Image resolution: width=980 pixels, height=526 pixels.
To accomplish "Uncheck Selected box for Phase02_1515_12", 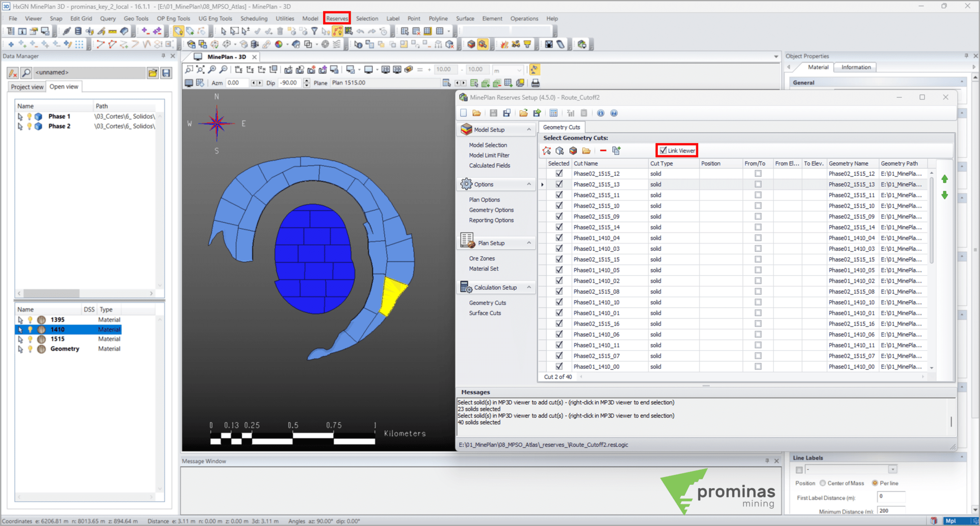I will coord(559,174).
